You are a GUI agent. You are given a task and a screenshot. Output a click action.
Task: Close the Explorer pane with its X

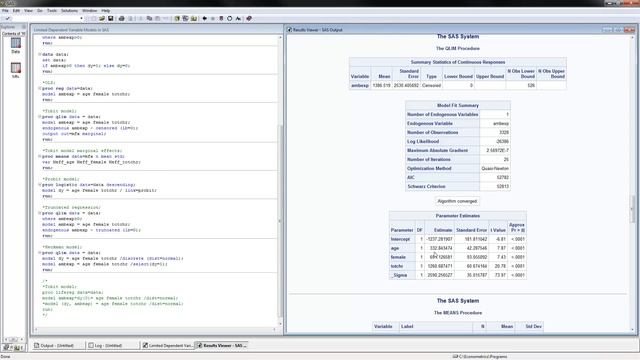tap(24, 27)
